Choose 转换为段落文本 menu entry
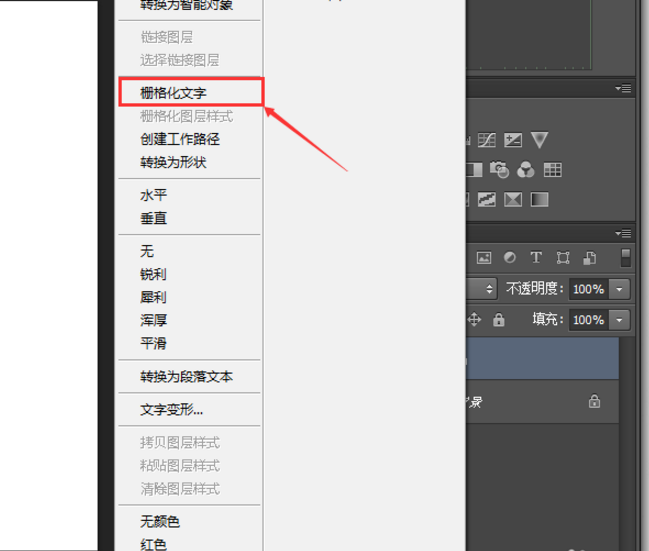 click(x=189, y=376)
